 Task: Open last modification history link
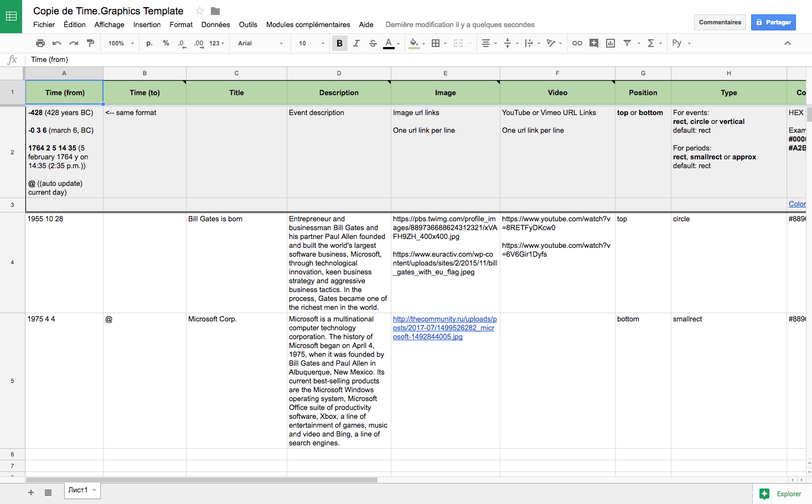(x=460, y=24)
